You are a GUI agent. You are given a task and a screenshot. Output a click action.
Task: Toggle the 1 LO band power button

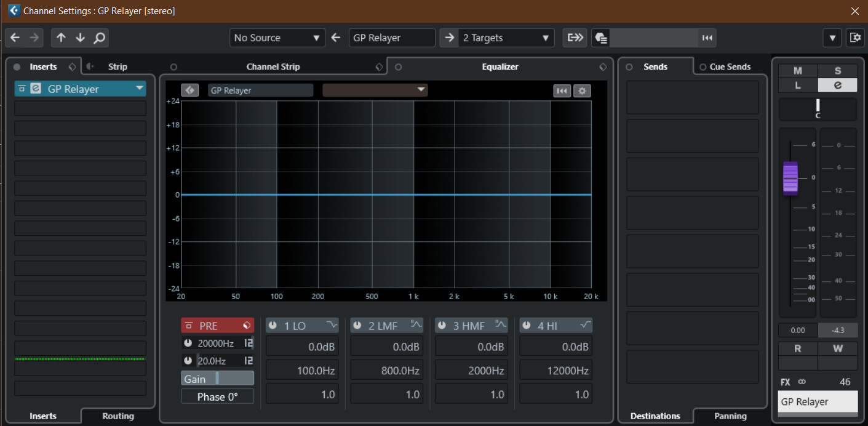tap(273, 326)
